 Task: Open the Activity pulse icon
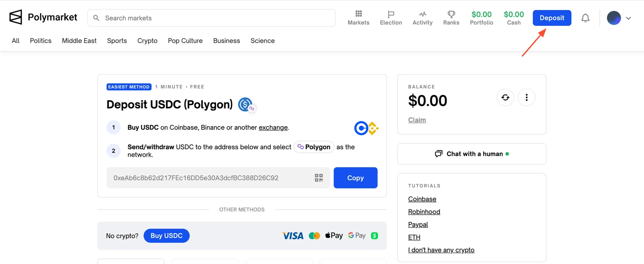point(422,14)
